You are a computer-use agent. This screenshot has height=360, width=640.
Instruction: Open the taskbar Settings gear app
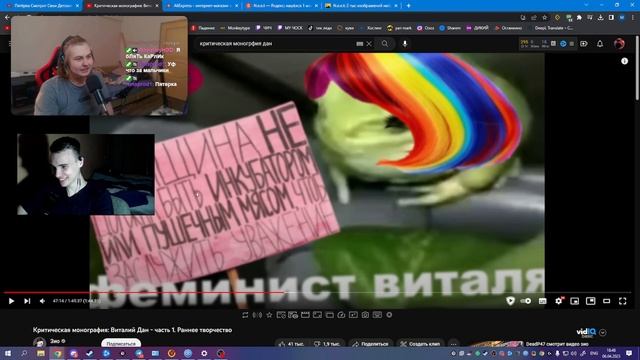tap(204, 353)
